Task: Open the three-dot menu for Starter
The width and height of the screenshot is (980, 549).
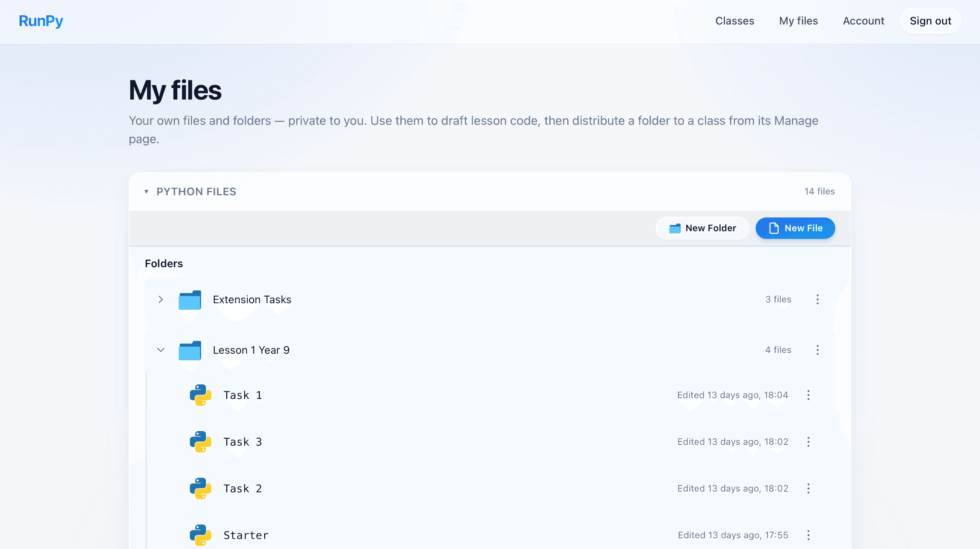Action: [808, 535]
